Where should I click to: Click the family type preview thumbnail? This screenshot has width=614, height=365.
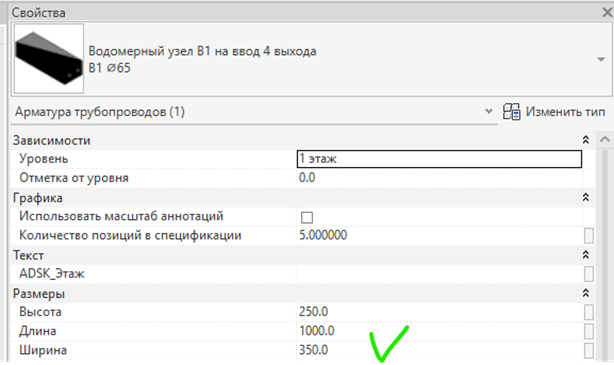tap(49, 58)
